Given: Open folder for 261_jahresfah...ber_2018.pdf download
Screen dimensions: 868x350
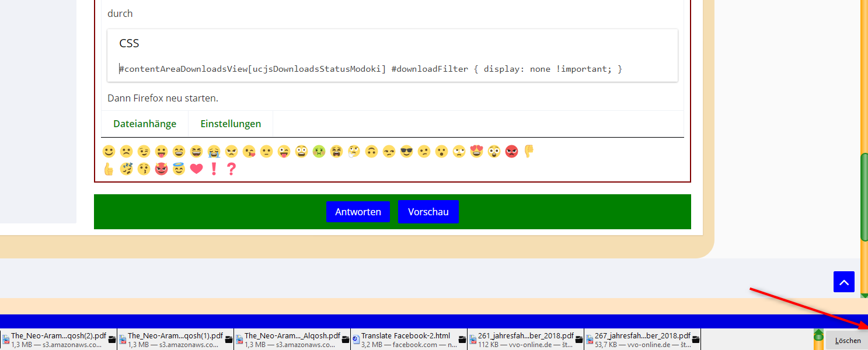Looking at the screenshot, I should pyautogui.click(x=579, y=339).
